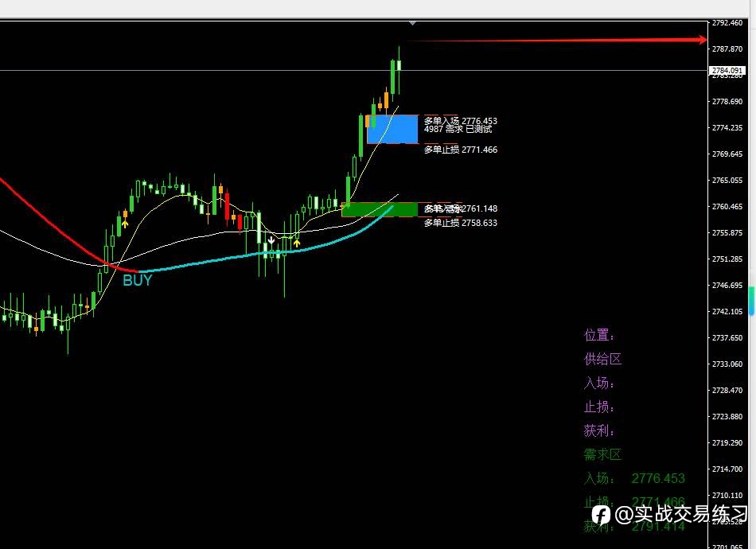Click price scale value 2723.880
This screenshot has height=549, width=756.
click(727, 416)
